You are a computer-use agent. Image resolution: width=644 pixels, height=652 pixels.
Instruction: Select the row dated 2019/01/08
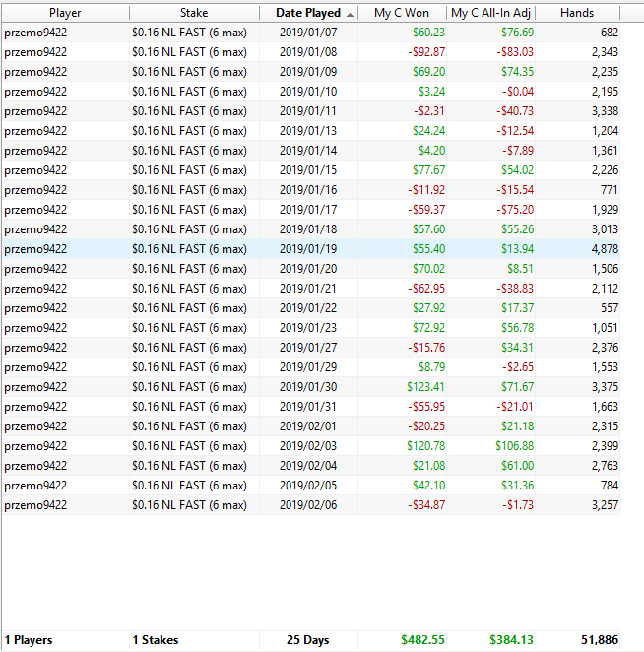[311, 52]
